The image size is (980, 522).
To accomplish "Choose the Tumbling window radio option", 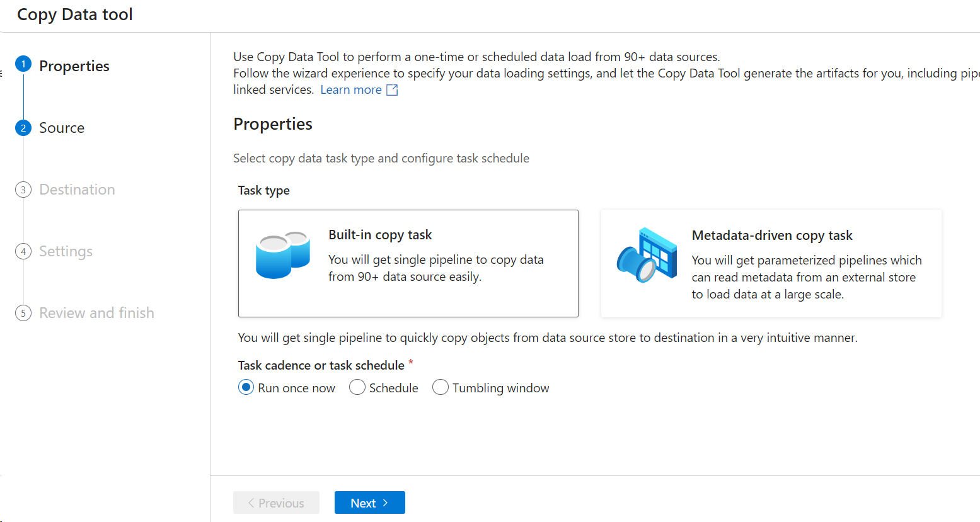I will 441,387.
